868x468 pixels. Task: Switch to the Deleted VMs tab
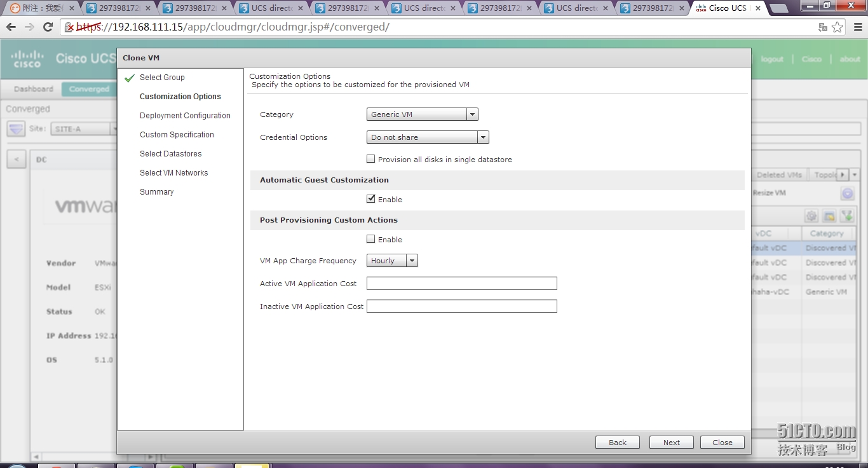point(779,175)
